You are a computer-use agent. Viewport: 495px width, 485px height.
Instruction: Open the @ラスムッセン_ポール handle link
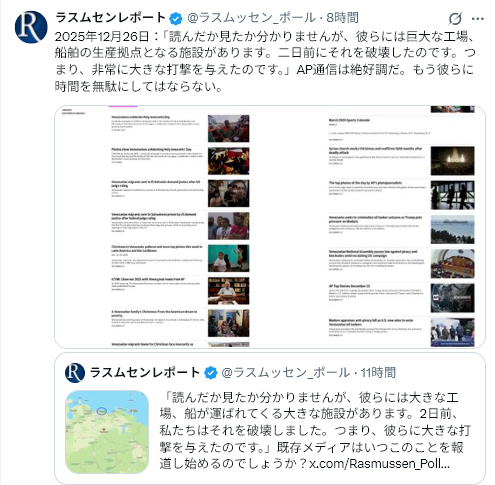click(x=251, y=18)
